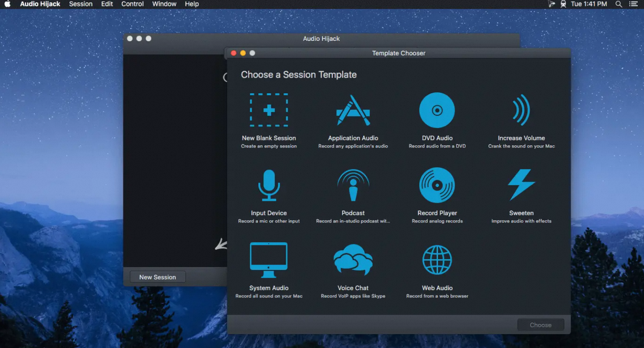Select the New Blank Session template icon
The height and width of the screenshot is (348, 644).
click(269, 110)
